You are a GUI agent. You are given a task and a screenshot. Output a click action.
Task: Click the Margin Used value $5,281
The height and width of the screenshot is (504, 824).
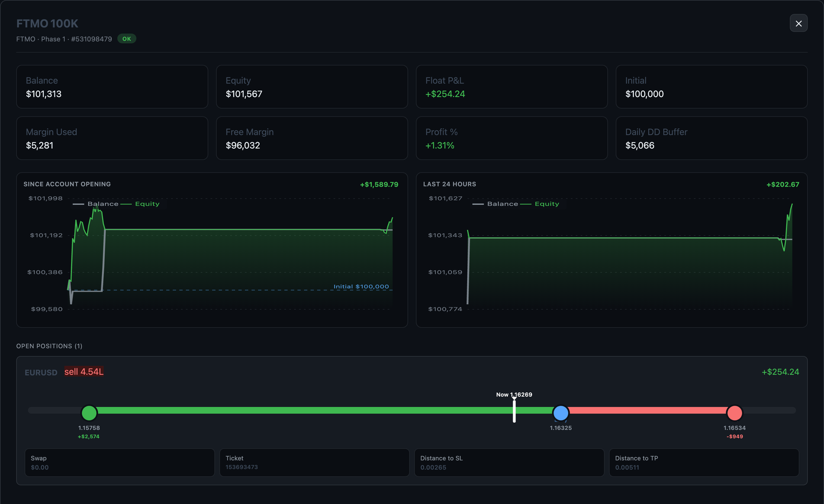(x=40, y=146)
